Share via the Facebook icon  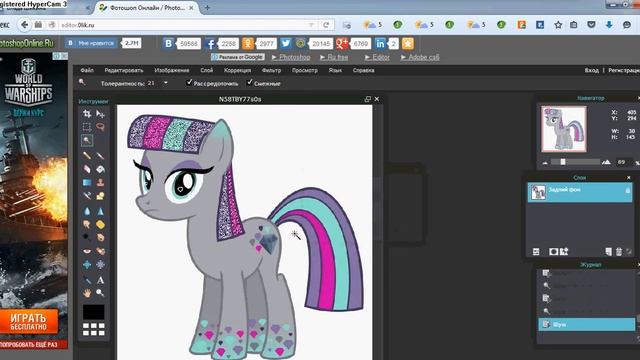click(210, 43)
